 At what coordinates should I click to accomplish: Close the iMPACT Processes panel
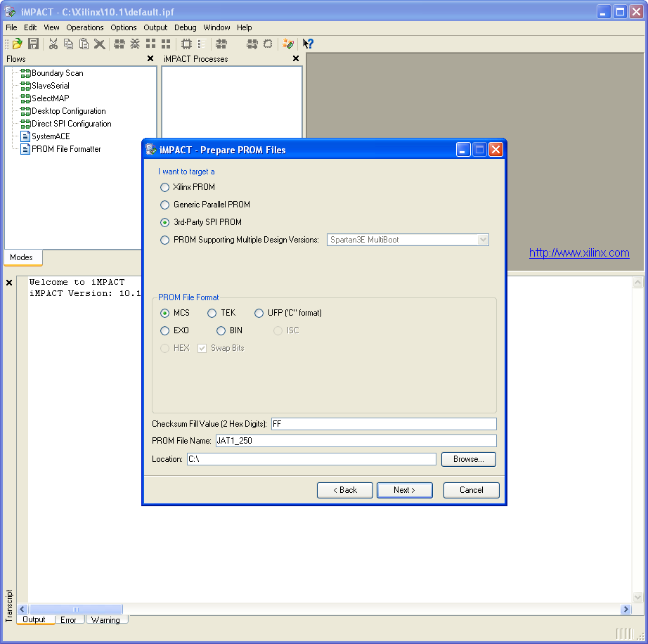tap(296, 58)
